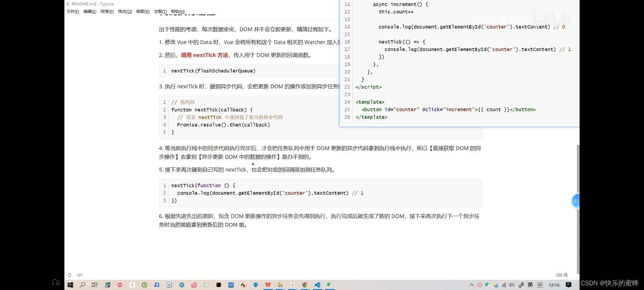Open WeChat from the taskbar
Viewport: 644px width, 290px height.
coord(329,285)
